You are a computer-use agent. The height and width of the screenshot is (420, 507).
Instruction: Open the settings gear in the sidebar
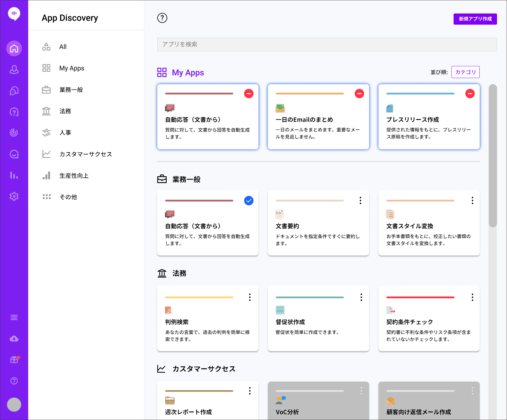point(14,196)
